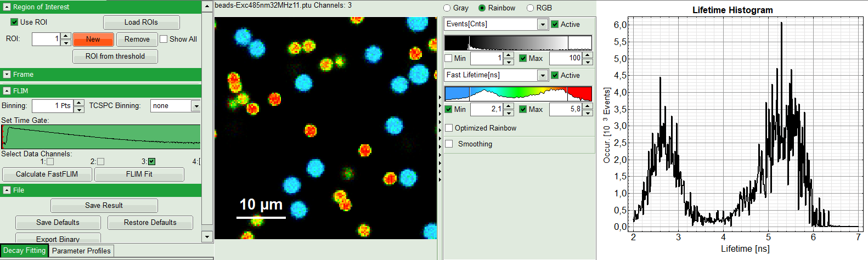This screenshot has width=868, height=260.
Task: Select the Decay Fitting tab
Action: click(x=24, y=251)
